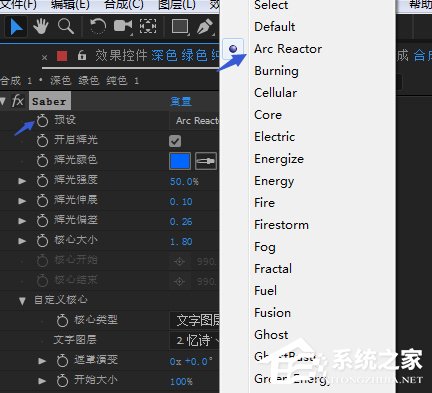Select the Camera tool

pyautogui.click(x=123, y=26)
